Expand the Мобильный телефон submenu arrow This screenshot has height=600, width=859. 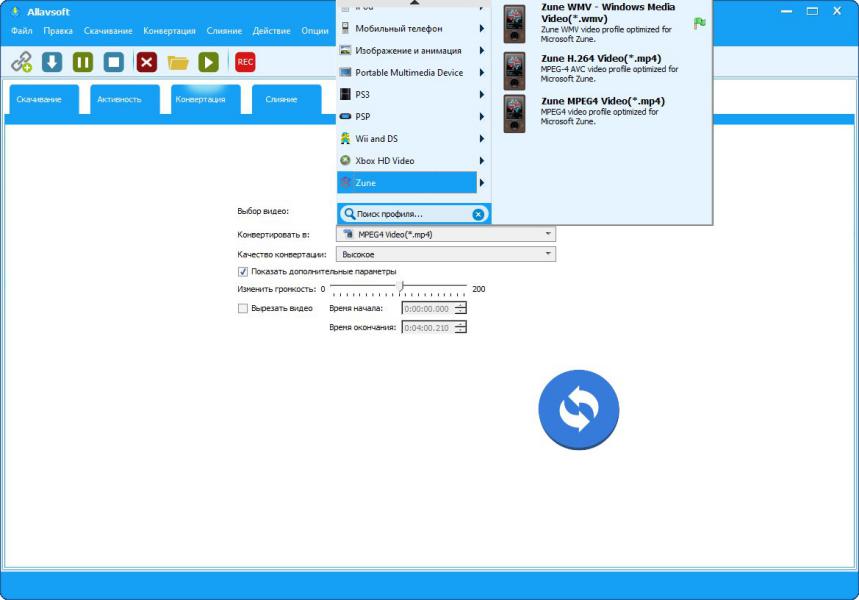pyautogui.click(x=482, y=28)
